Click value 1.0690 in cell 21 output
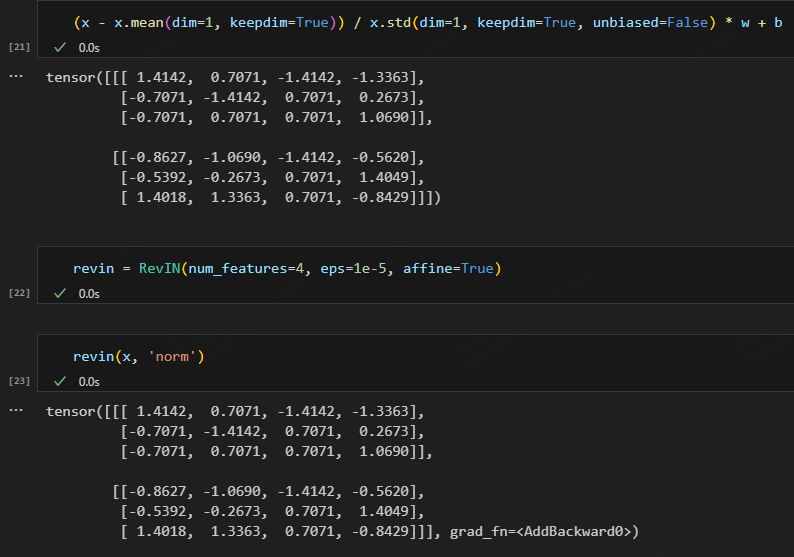The height and width of the screenshot is (557, 794). click(x=383, y=117)
